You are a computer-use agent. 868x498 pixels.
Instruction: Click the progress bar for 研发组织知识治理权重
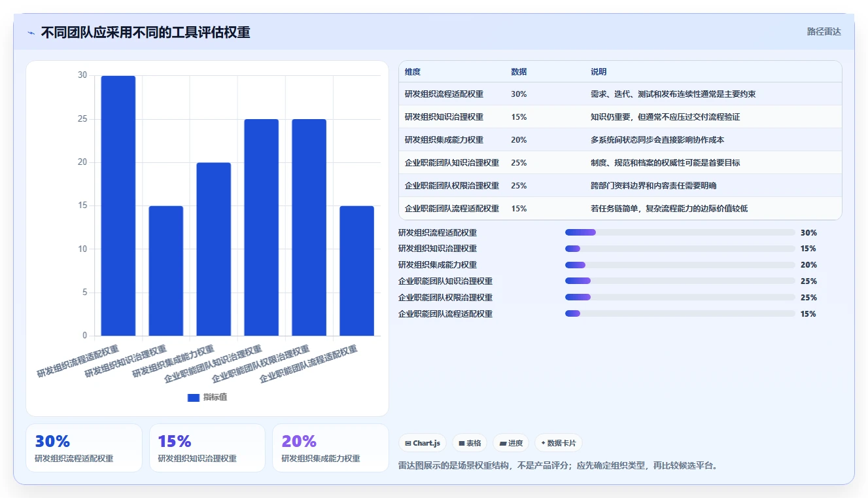coord(680,249)
